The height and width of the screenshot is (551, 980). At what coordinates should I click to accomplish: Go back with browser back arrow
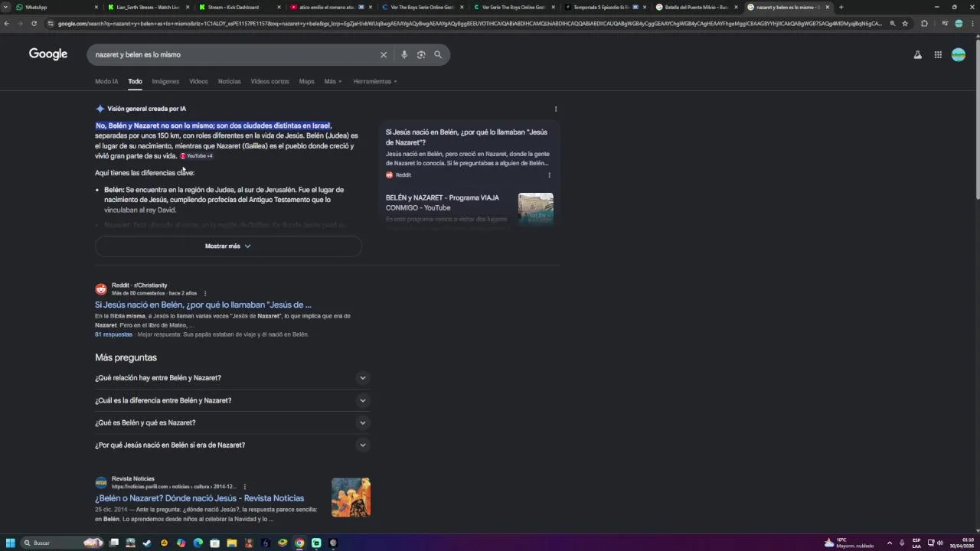coord(6,23)
